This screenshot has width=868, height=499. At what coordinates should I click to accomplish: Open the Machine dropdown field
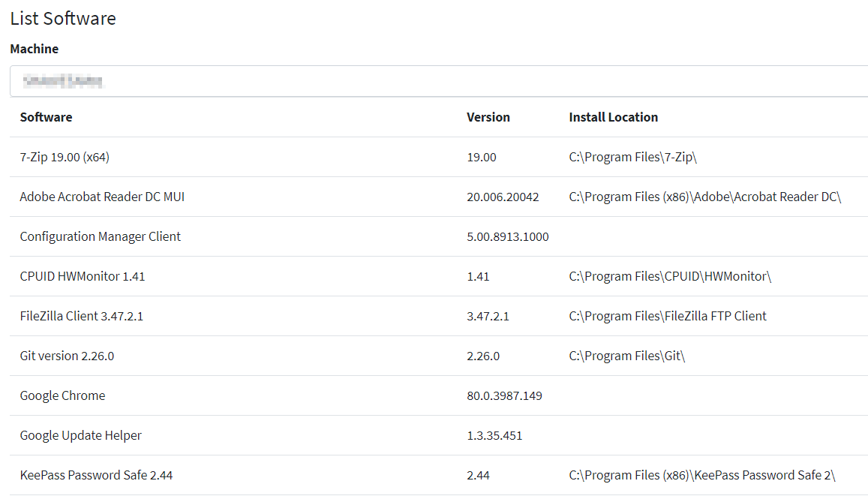pyautogui.click(x=439, y=81)
